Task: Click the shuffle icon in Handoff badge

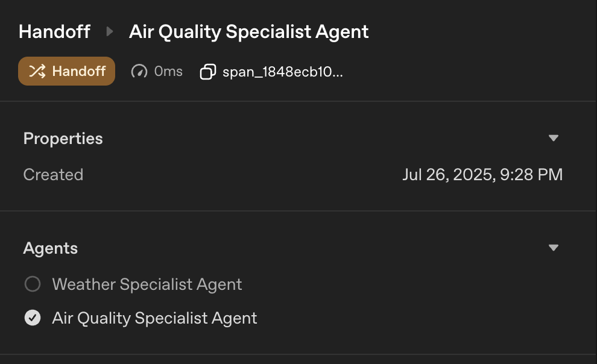Action: [37, 71]
